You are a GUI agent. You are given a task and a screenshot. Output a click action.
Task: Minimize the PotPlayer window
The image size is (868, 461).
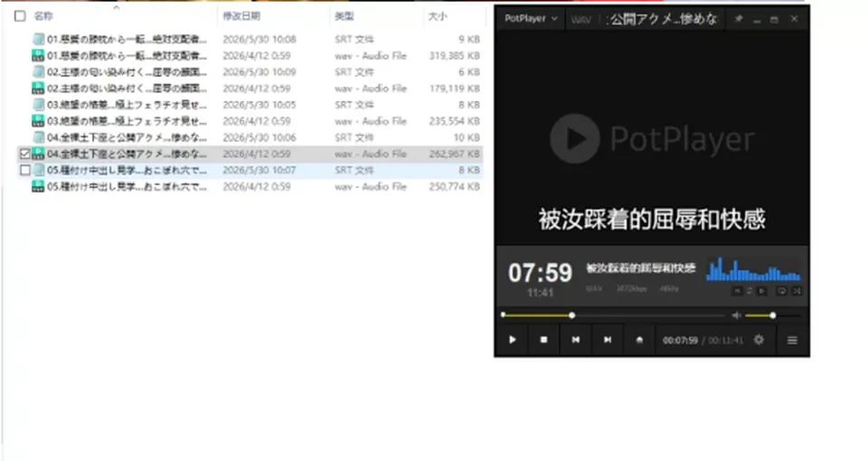click(x=757, y=19)
